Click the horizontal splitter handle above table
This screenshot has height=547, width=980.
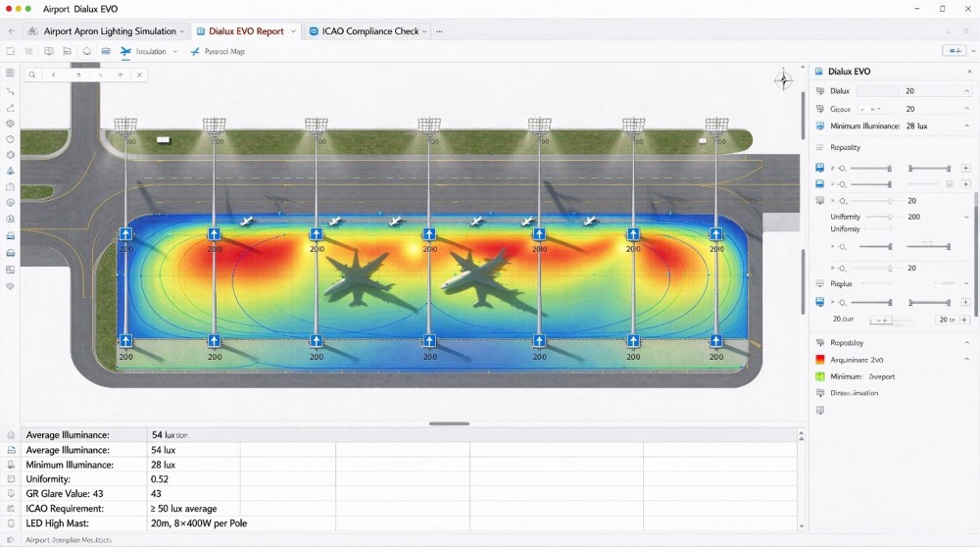coord(449,423)
